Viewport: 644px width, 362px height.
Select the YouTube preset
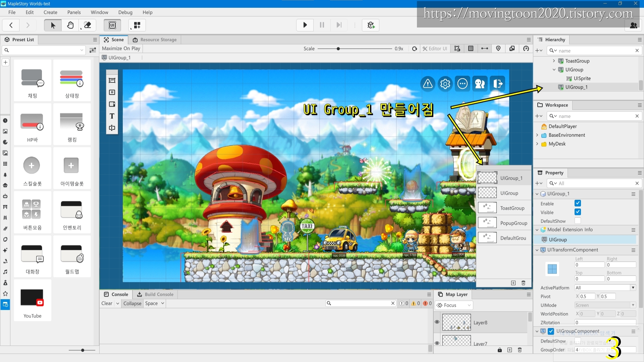tap(33, 301)
